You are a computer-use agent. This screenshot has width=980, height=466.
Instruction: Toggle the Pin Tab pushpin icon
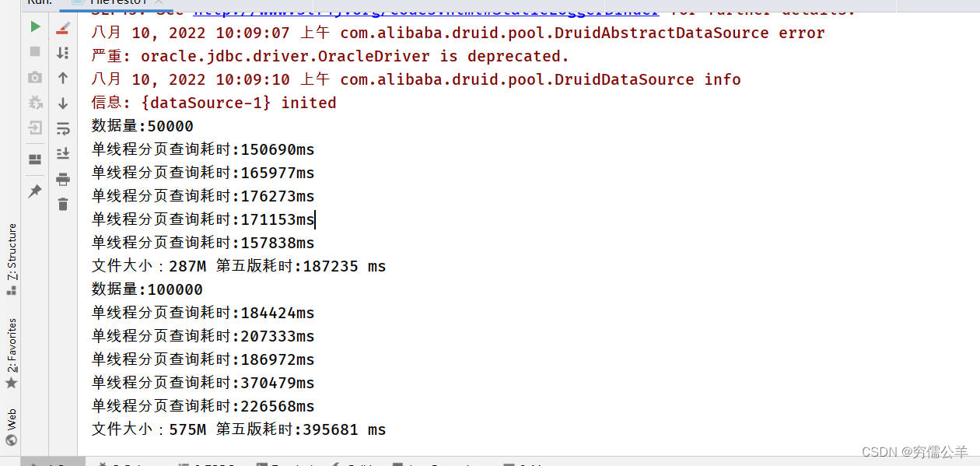tap(35, 191)
